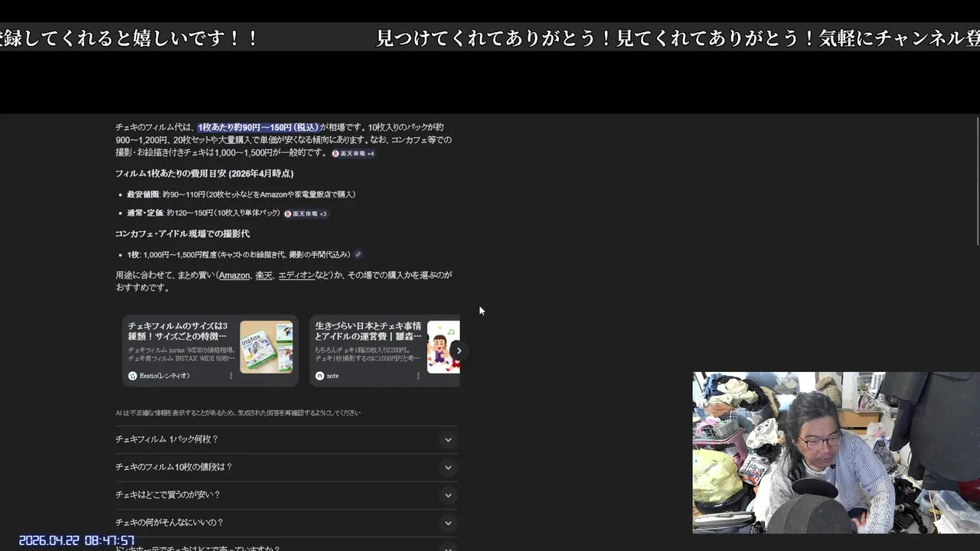Viewport: 980px width, 551px height.
Task: Click the note site favicon
Action: tap(320, 376)
